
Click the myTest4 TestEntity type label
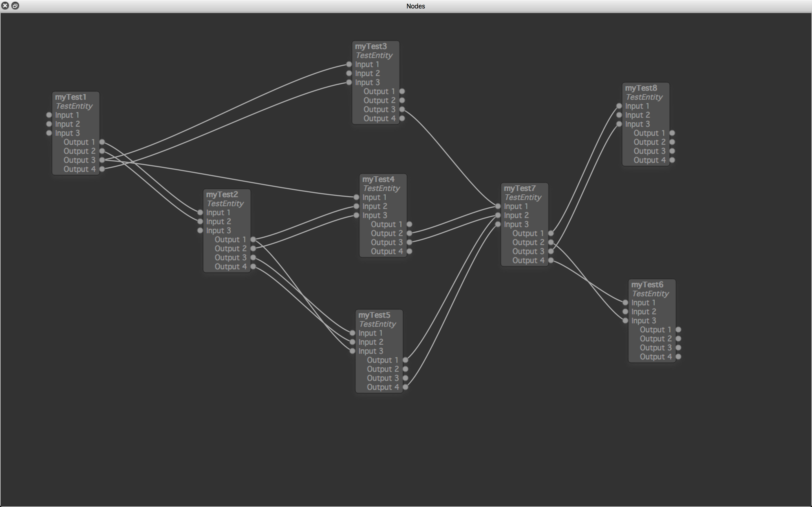pyautogui.click(x=381, y=188)
